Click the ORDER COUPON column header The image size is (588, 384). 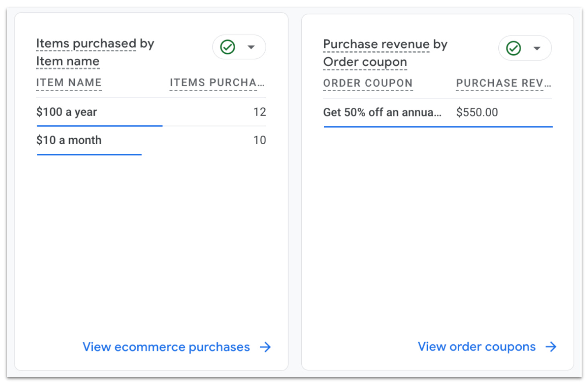tap(368, 84)
